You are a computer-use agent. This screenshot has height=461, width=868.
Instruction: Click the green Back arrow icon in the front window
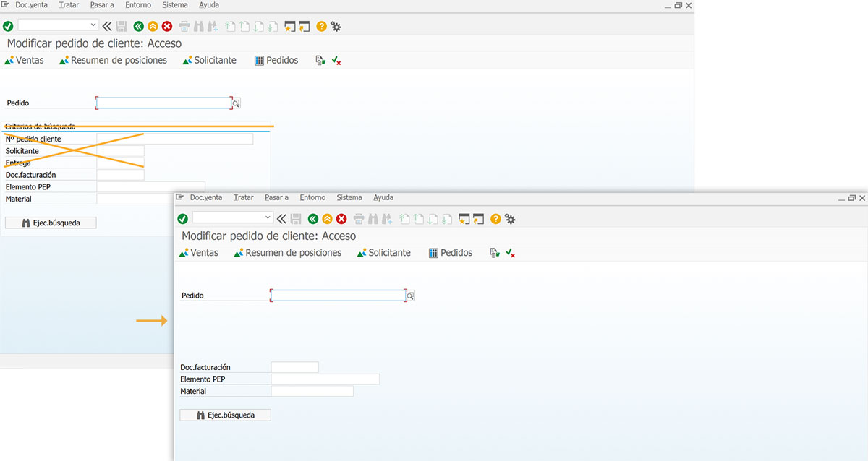[x=313, y=219]
